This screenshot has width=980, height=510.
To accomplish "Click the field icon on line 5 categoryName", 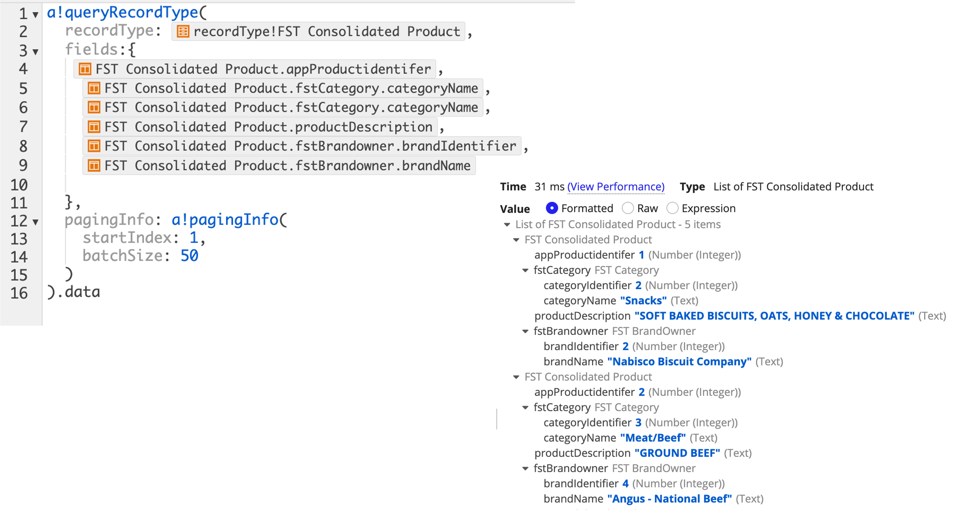I will coord(94,88).
